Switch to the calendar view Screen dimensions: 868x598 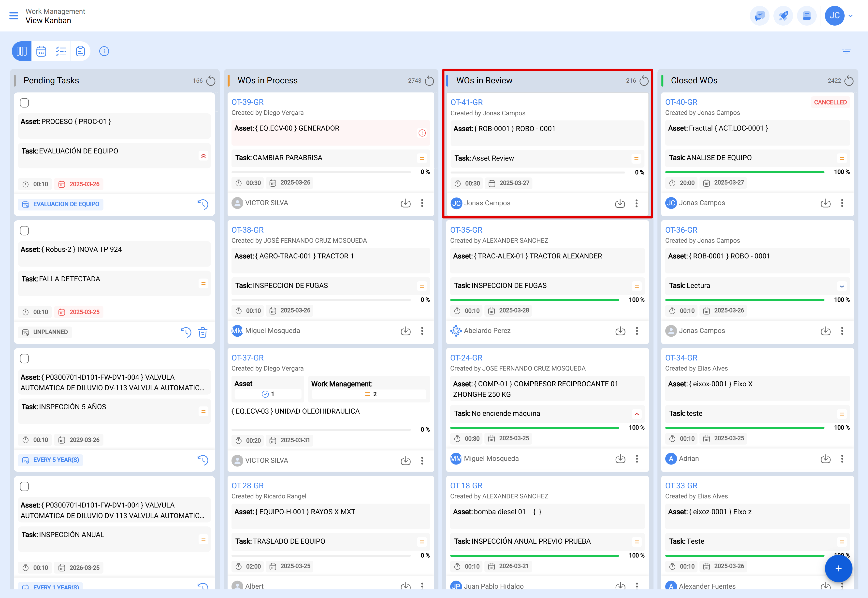click(41, 51)
